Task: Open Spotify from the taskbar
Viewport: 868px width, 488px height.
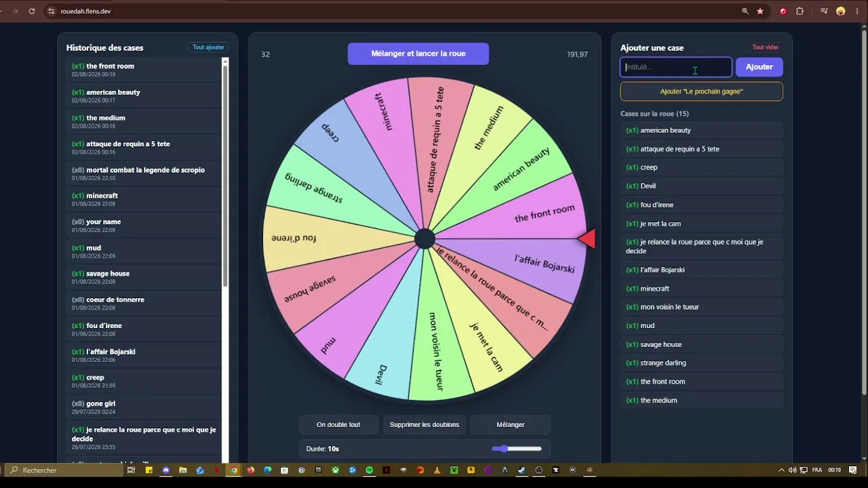Action: pyautogui.click(x=369, y=470)
